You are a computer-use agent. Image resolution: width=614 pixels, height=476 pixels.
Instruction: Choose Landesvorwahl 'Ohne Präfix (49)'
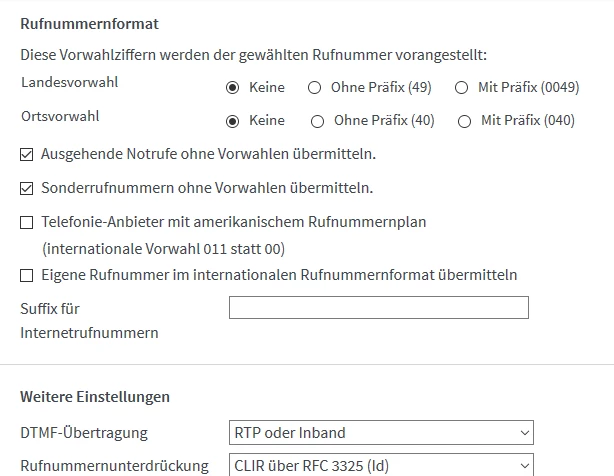(x=314, y=87)
